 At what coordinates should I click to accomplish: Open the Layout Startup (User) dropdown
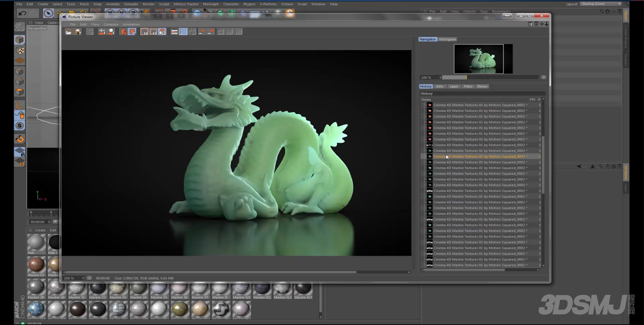pos(601,4)
